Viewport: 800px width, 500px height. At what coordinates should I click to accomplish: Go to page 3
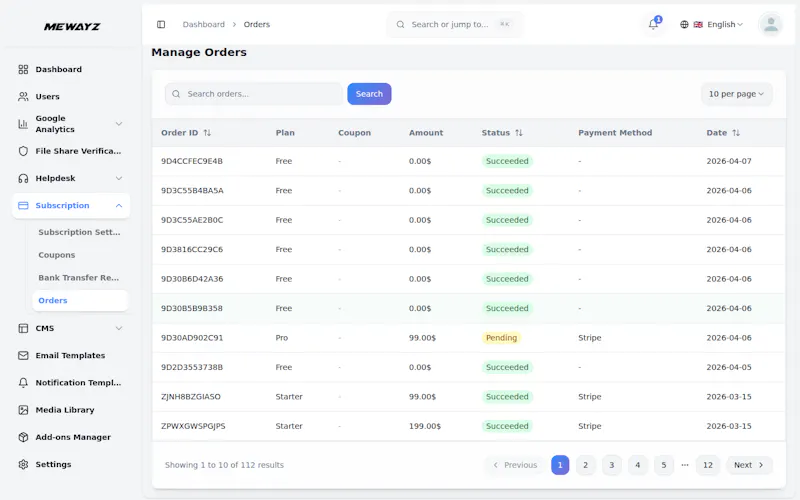coord(612,465)
